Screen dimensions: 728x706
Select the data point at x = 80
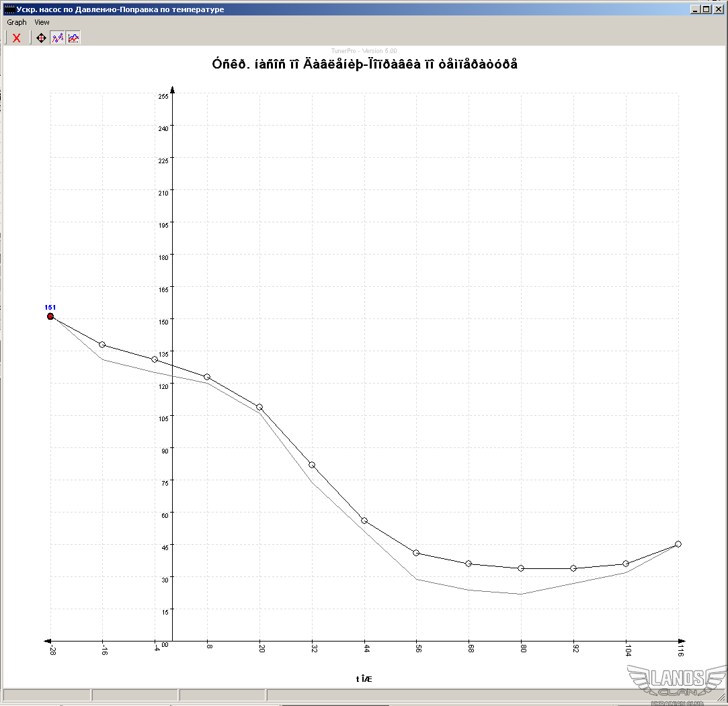pyautogui.click(x=521, y=568)
